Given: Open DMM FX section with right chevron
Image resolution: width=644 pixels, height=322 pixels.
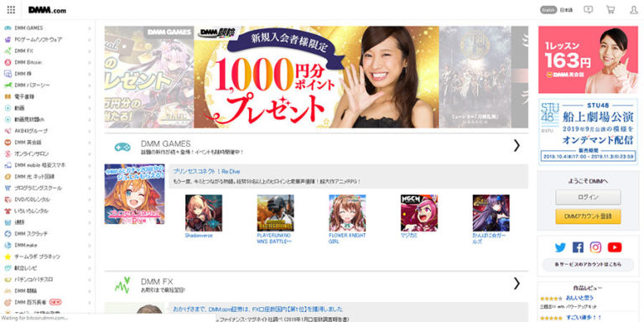Looking at the screenshot, I should (x=517, y=283).
